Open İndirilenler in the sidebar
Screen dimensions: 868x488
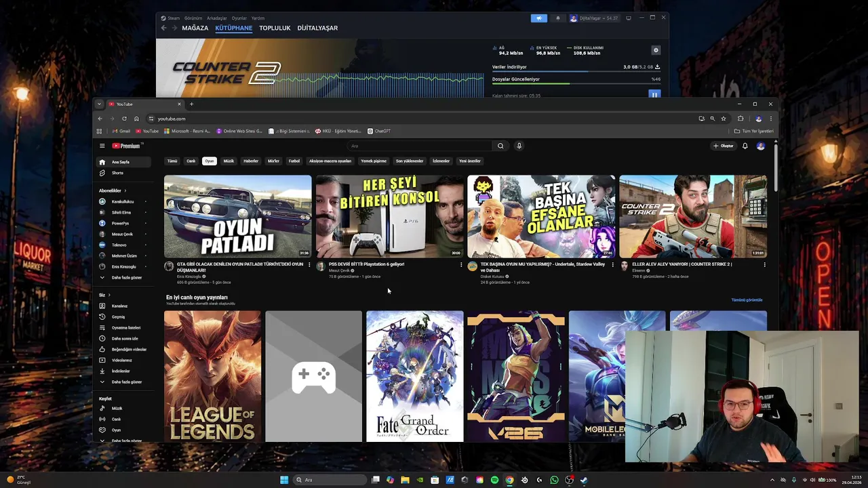[x=121, y=371]
